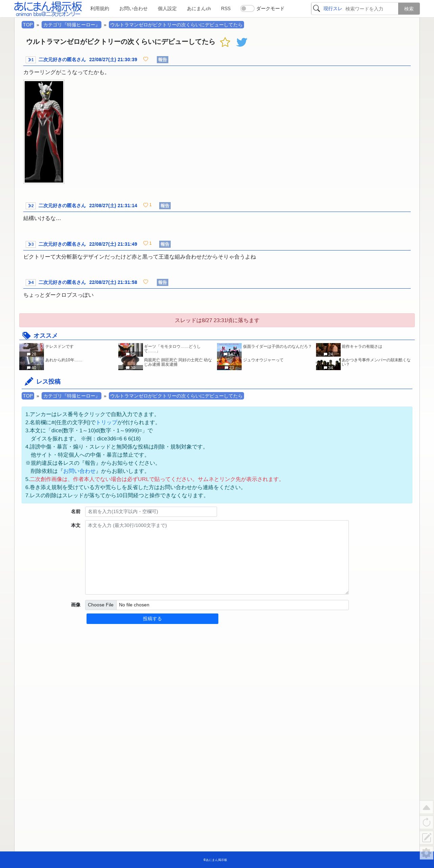Toggle the ダークモード switch

pyautogui.click(x=247, y=8)
